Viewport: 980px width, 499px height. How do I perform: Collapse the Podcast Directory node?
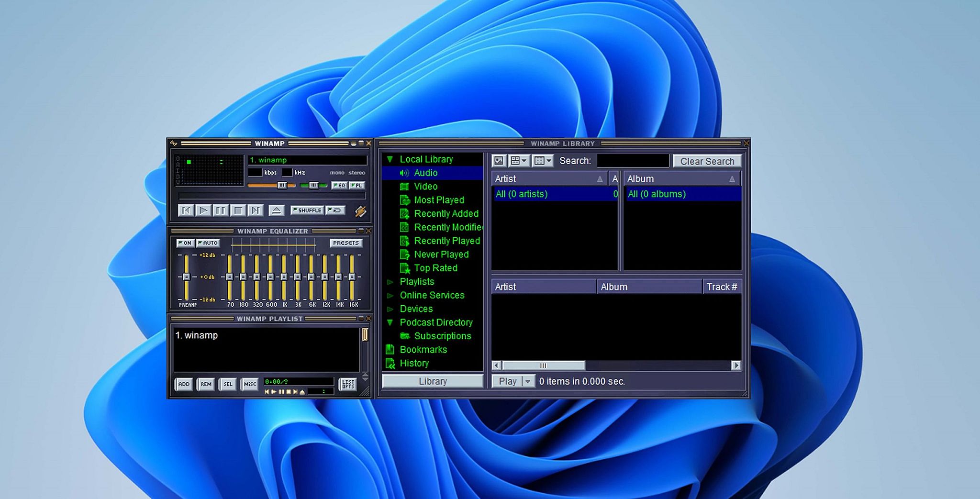click(x=390, y=322)
